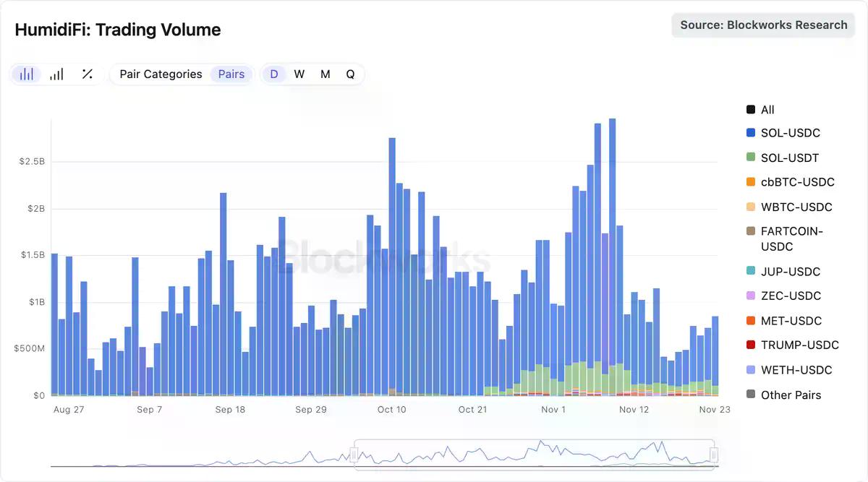Click the right handle of range slider
868x482 pixels.
[x=714, y=455]
